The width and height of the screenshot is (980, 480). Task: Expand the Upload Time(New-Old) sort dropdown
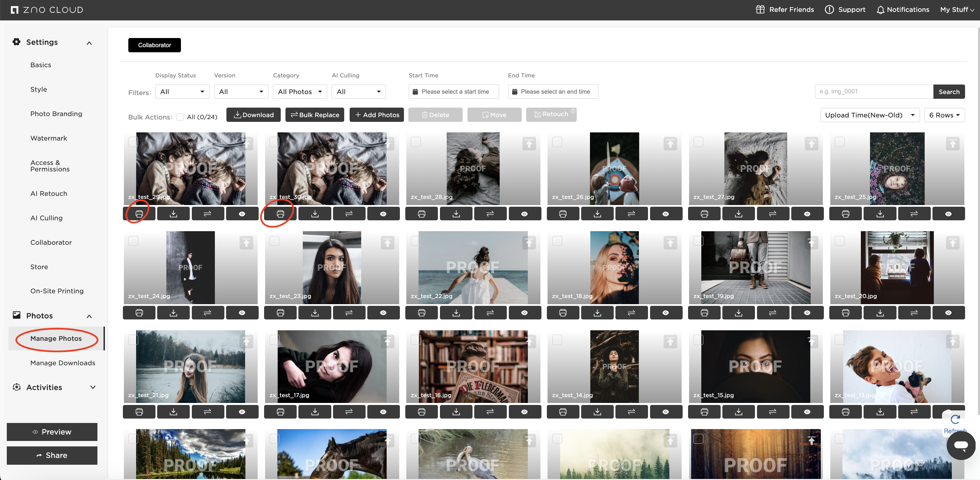[870, 115]
